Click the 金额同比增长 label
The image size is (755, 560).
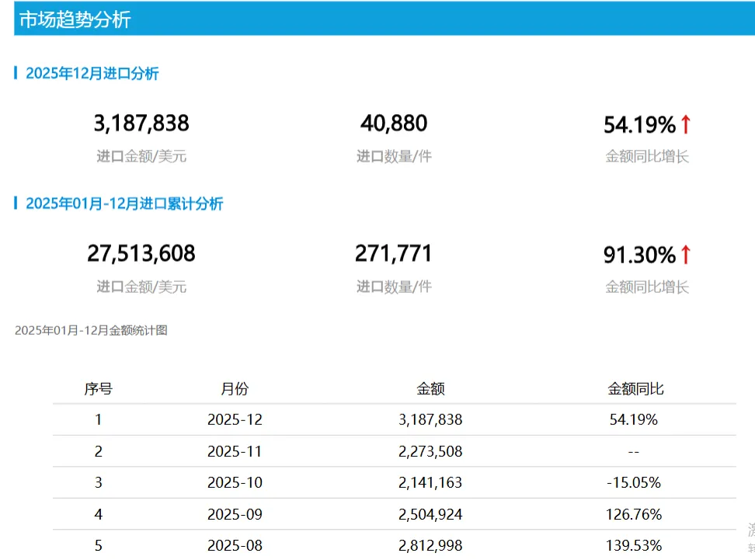point(647,156)
